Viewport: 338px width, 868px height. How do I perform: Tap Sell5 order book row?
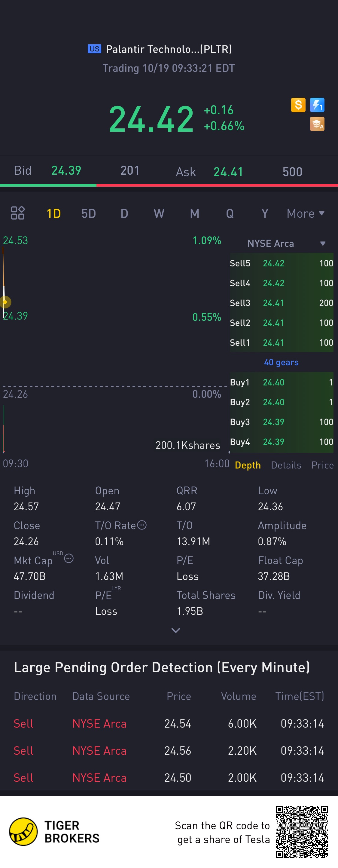(282, 263)
